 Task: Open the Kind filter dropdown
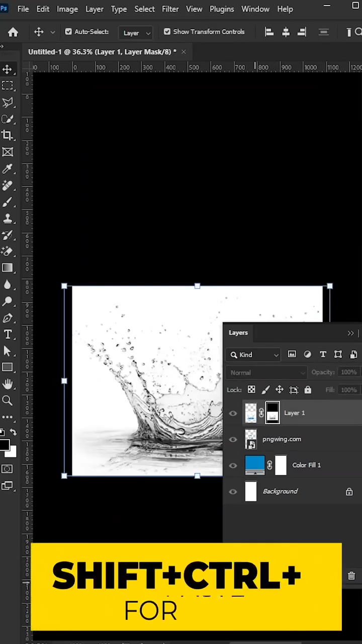point(254,355)
